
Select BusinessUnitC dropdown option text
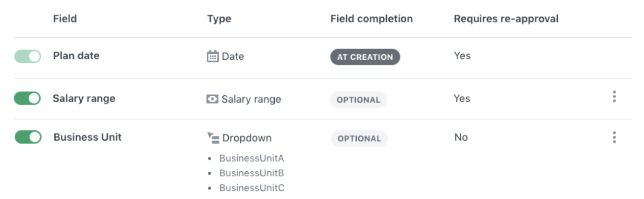coord(252,188)
